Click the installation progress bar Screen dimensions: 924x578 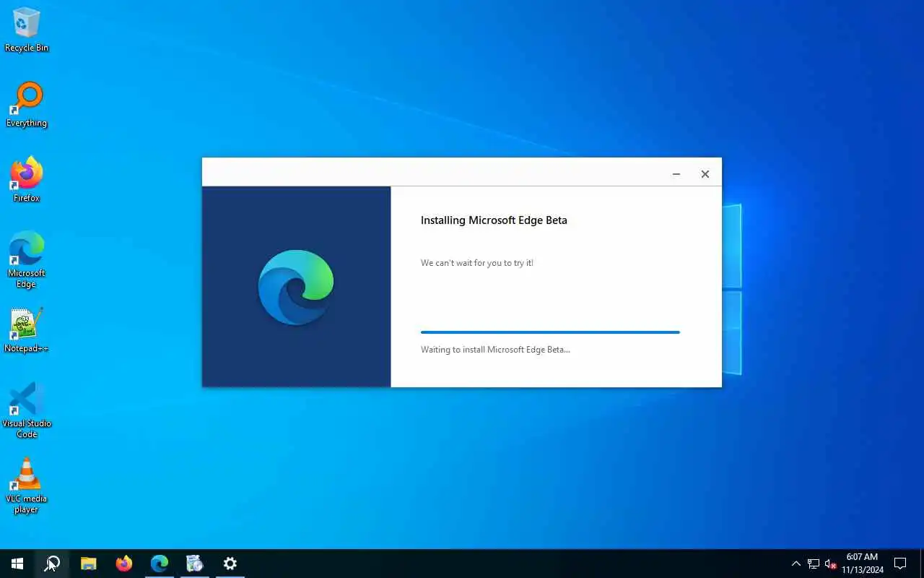[x=550, y=332]
